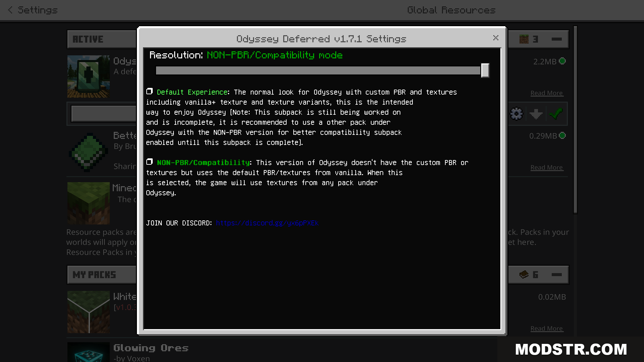
Task: Click the 'Global Resources' header text
Action: (x=451, y=10)
